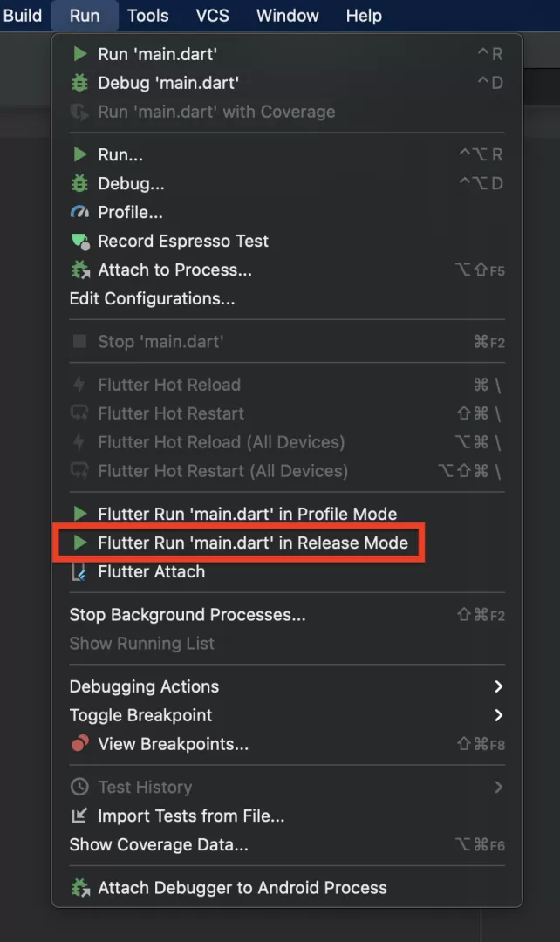
Task: Click the Stop 'main.dart' square icon
Action: tap(79, 341)
